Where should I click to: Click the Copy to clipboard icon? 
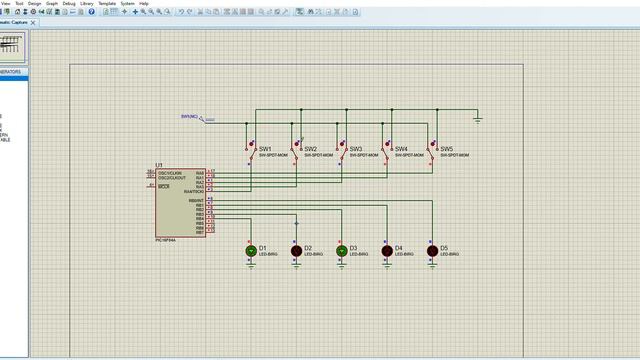coord(208,12)
